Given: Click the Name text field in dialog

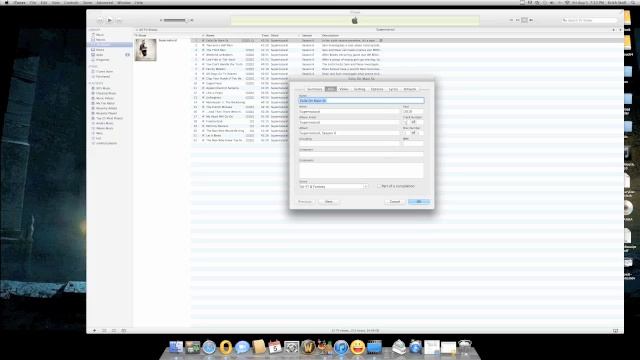Looking at the screenshot, I should click(x=361, y=100).
